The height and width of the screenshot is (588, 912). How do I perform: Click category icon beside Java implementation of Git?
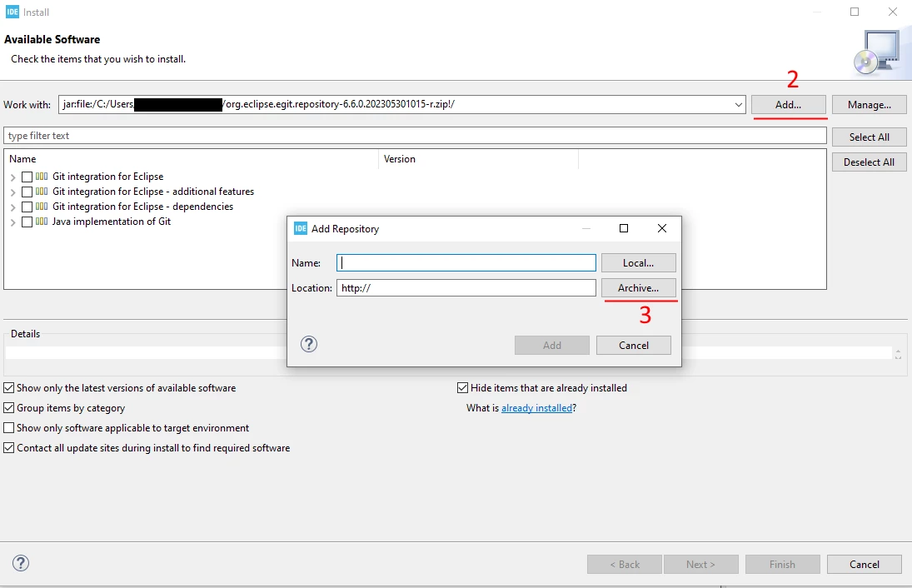coord(42,222)
